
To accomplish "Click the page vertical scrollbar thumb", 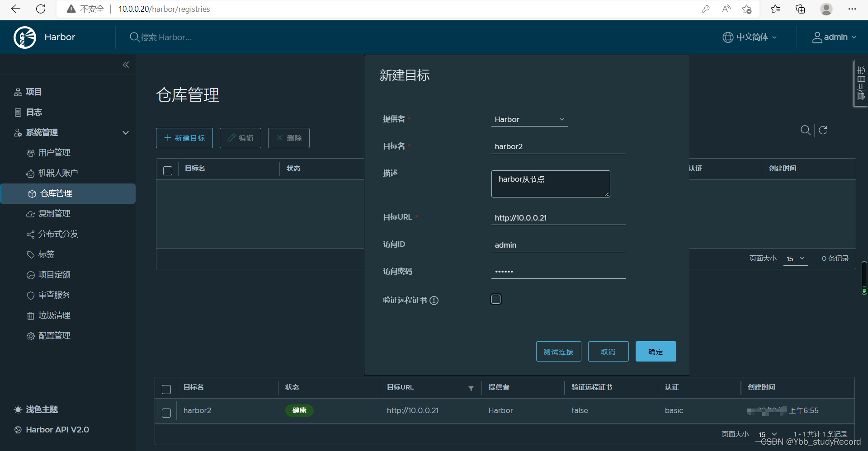I will pos(864,277).
